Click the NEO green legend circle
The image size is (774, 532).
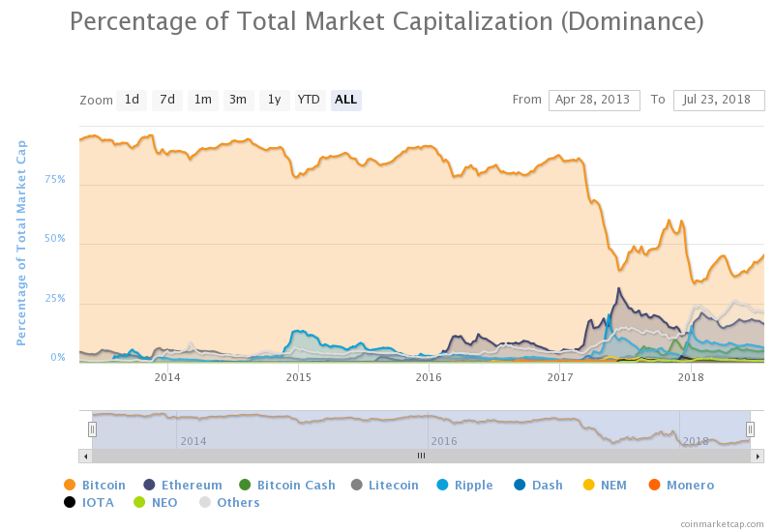click(139, 502)
